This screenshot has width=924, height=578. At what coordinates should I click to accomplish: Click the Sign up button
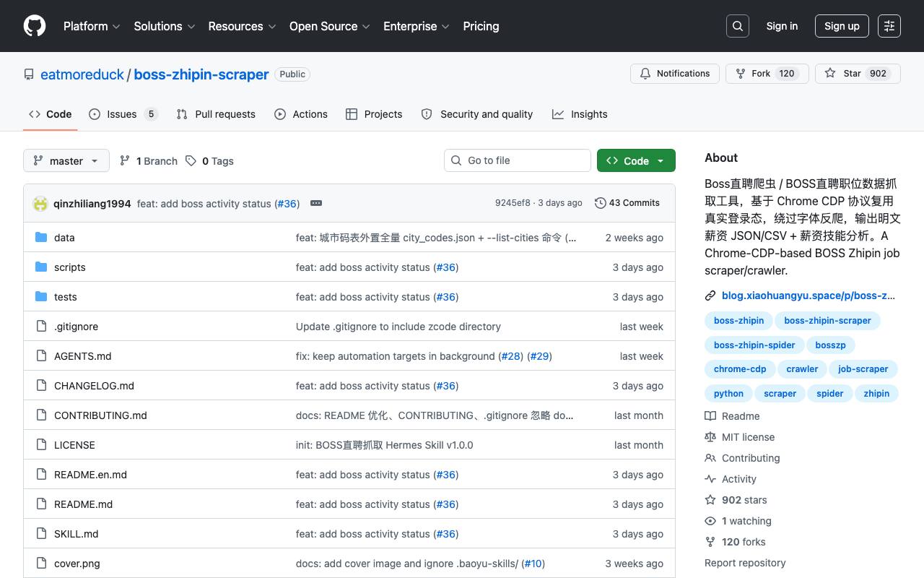coord(842,26)
